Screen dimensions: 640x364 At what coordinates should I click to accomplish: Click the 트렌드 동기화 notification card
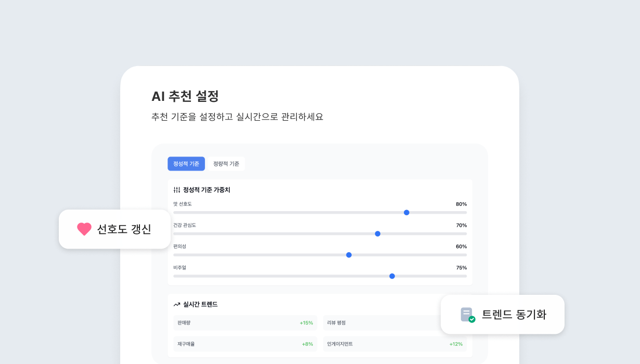(x=502, y=314)
